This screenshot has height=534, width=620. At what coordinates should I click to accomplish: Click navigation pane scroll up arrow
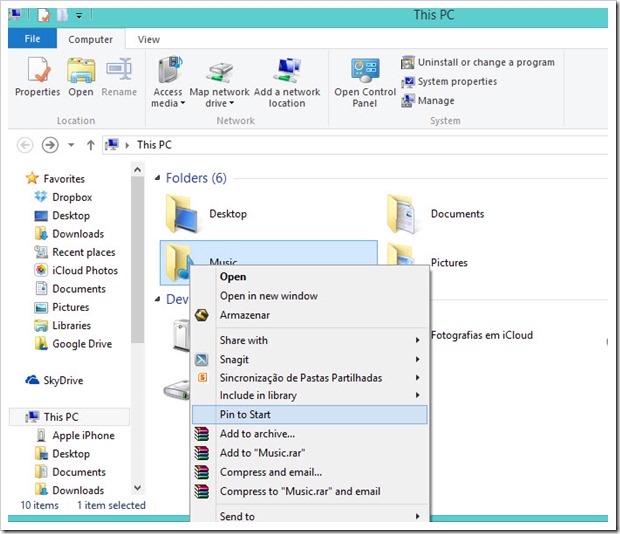tap(137, 170)
